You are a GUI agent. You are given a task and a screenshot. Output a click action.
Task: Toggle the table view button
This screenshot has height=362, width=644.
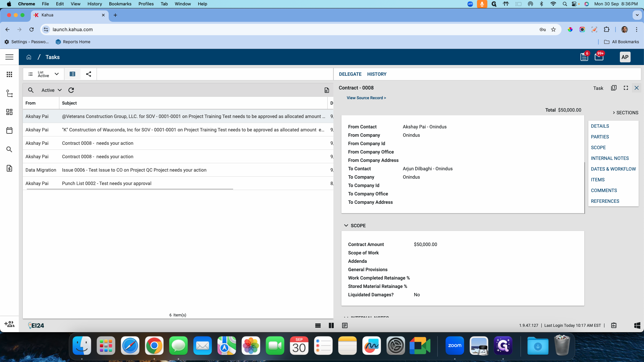tap(72, 74)
